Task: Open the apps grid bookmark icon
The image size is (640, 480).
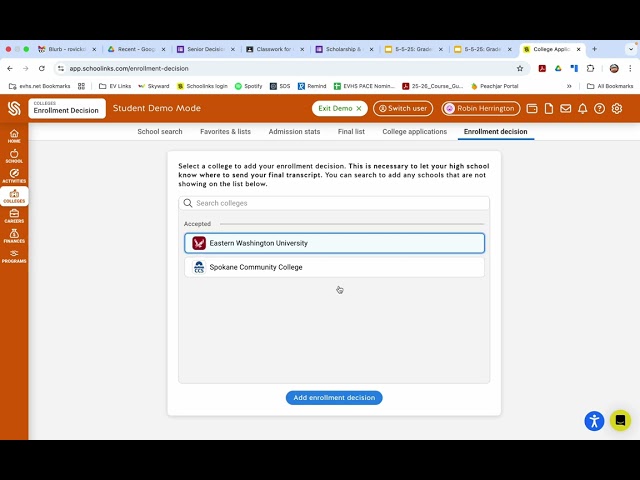Action: (x=81, y=86)
